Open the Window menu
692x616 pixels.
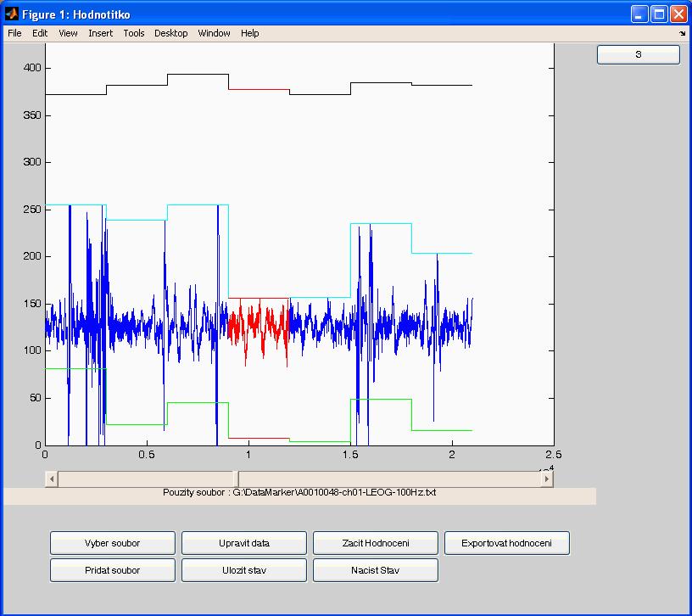[x=214, y=33]
